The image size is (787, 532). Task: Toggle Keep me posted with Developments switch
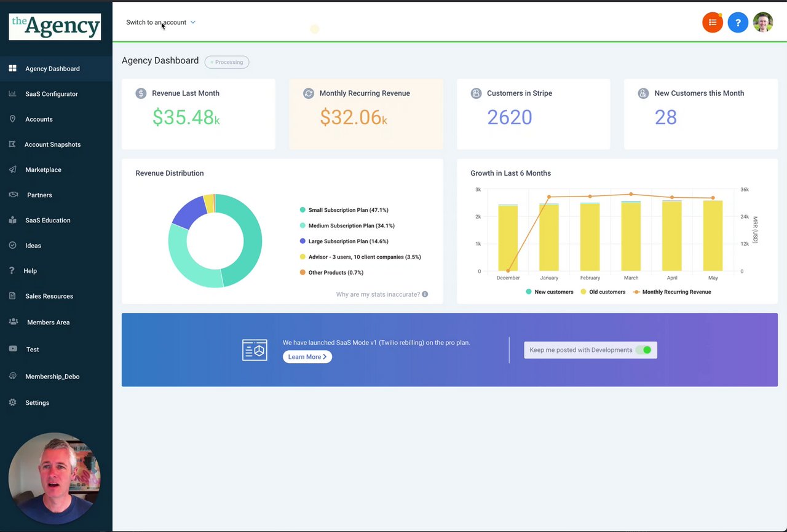pos(644,350)
